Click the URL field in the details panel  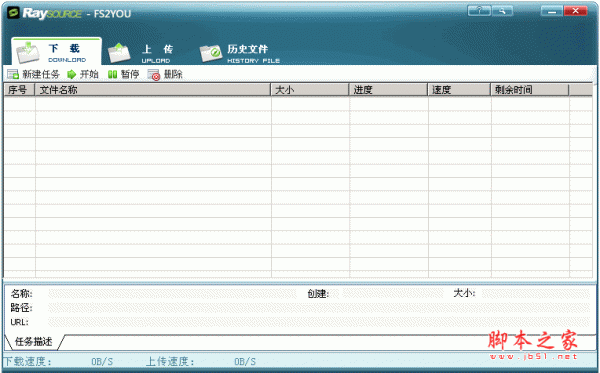pos(319,322)
